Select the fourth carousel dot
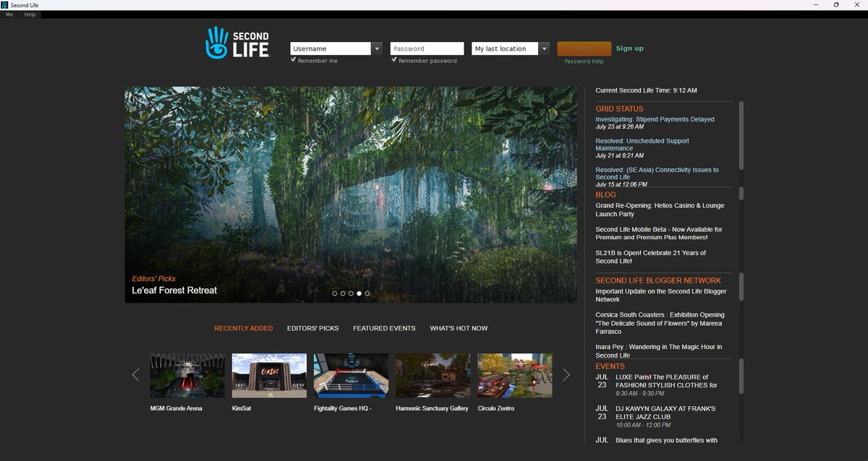The width and height of the screenshot is (868, 461). [359, 293]
